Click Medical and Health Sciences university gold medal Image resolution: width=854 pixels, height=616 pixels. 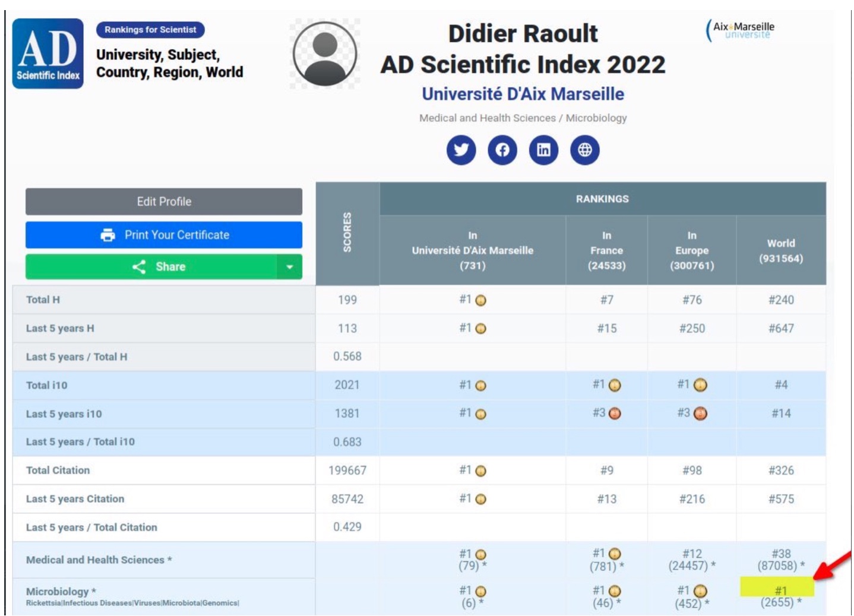click(x=481, y=555)
